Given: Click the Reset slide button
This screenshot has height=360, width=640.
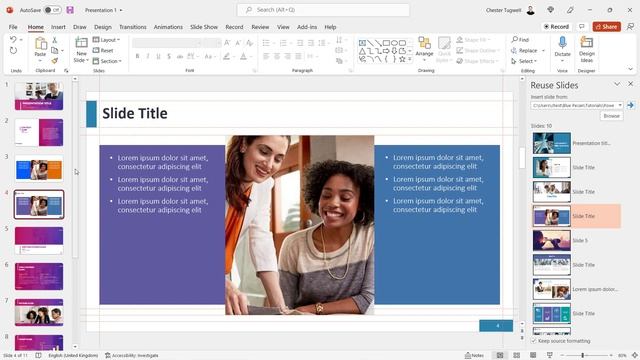Looking at the screenshot, I should 103,50.
